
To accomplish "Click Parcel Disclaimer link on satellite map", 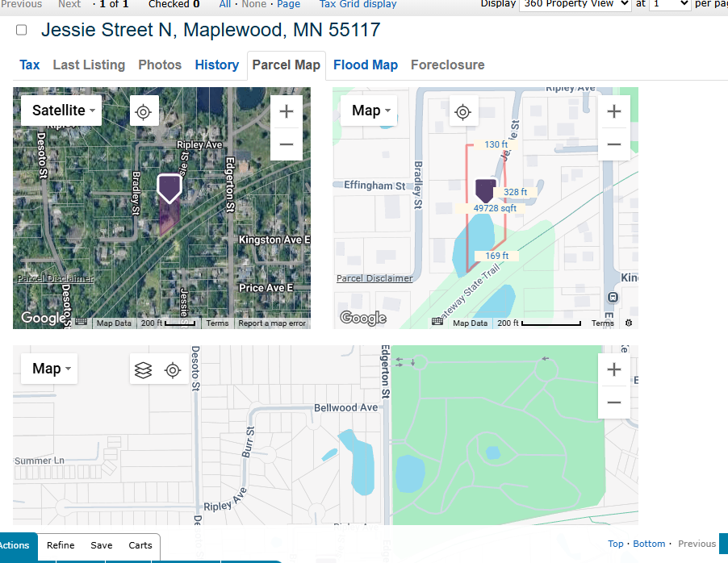I will coord(56,278).
